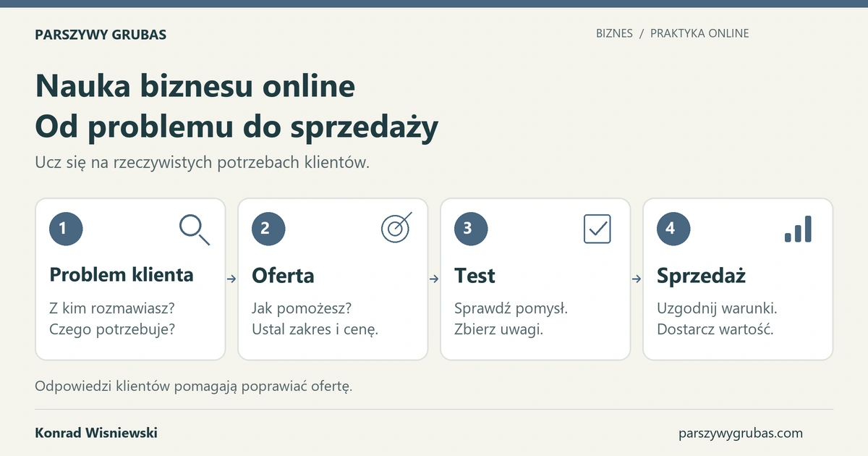Click the arrow between Problem klienta and Oferta
The height and width of the screenshot is (456, 868).
tap(231, 279)
